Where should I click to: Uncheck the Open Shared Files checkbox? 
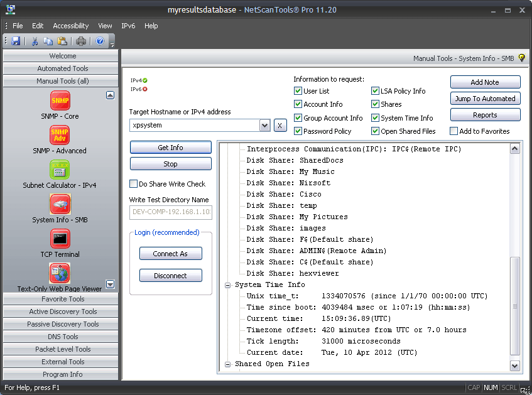tap(375, 131)
